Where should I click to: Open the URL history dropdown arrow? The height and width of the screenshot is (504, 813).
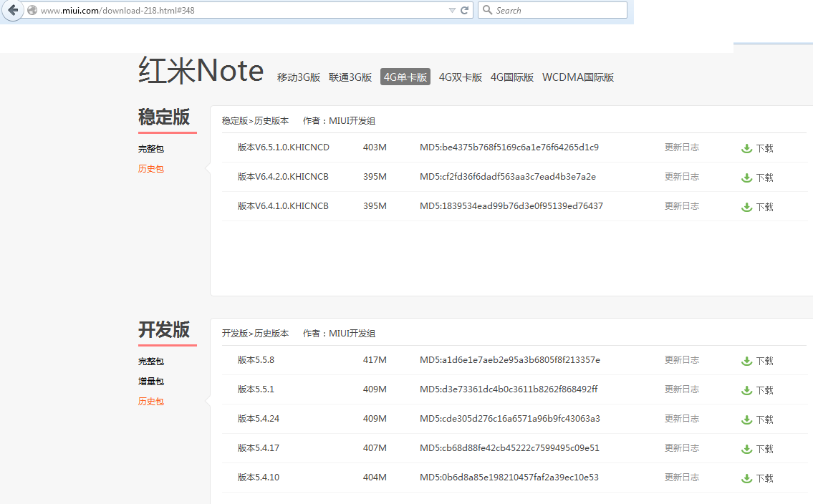point(452,10)
